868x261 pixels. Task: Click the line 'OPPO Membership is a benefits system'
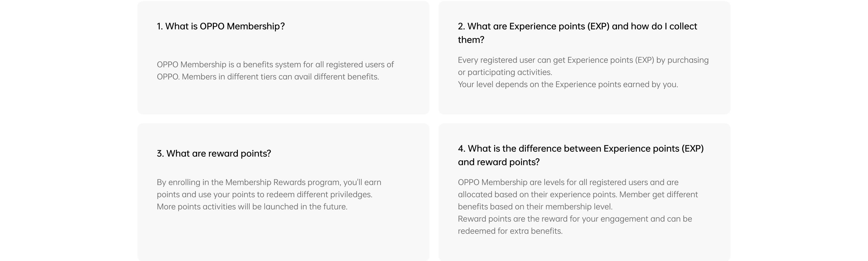coord(275,65)
